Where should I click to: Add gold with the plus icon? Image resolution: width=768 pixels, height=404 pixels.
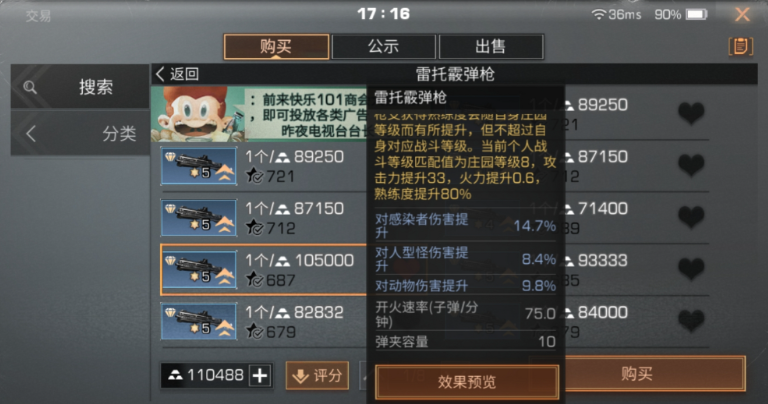pos(260,376)
